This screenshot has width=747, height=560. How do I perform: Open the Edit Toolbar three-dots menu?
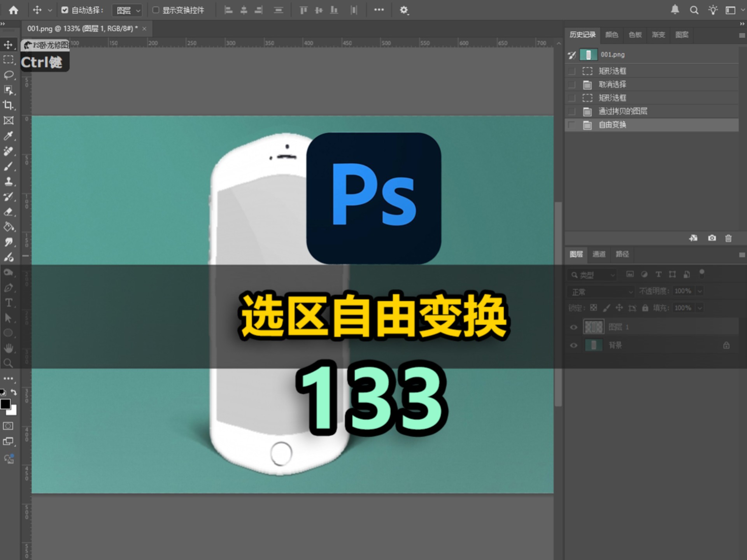coord(8,378)
